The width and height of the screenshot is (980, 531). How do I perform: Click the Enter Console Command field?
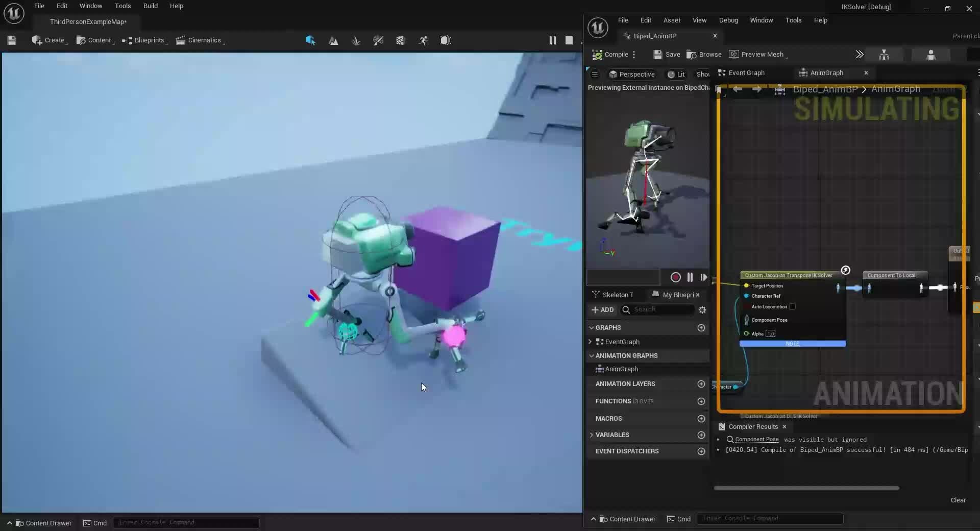click(x=771, y=519)
